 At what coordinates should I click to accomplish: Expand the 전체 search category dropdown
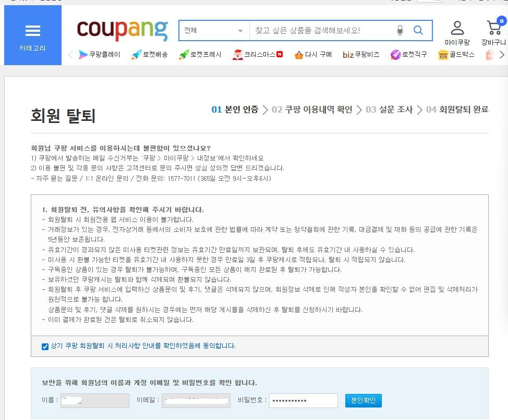[x=214, y=30]
